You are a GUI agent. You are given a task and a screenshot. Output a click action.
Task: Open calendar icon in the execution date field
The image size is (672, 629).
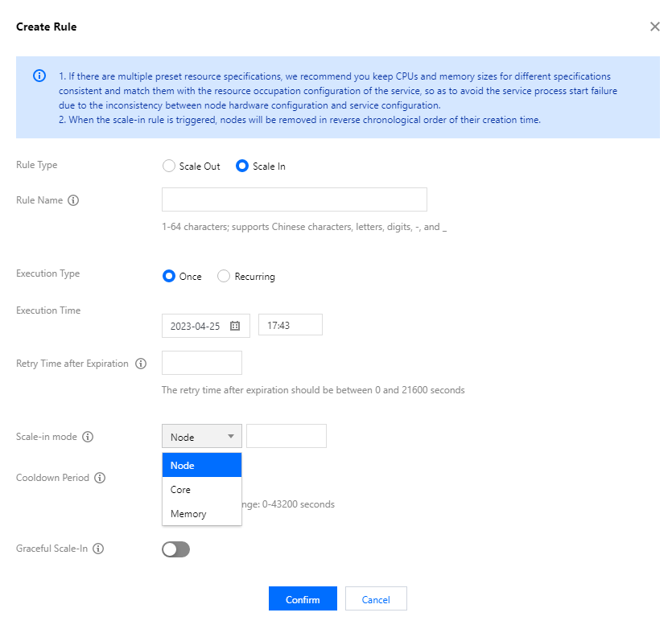point(235,326)
